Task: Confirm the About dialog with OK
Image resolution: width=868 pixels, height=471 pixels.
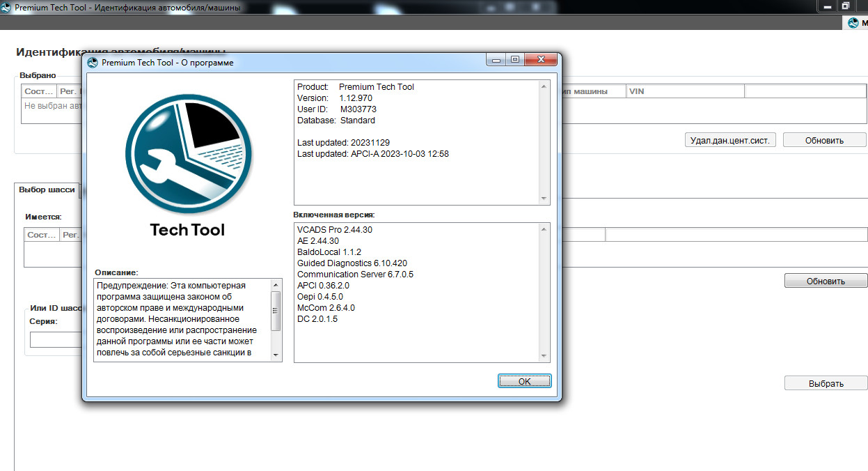Action: pyautogui.click(x=524, y=381)
